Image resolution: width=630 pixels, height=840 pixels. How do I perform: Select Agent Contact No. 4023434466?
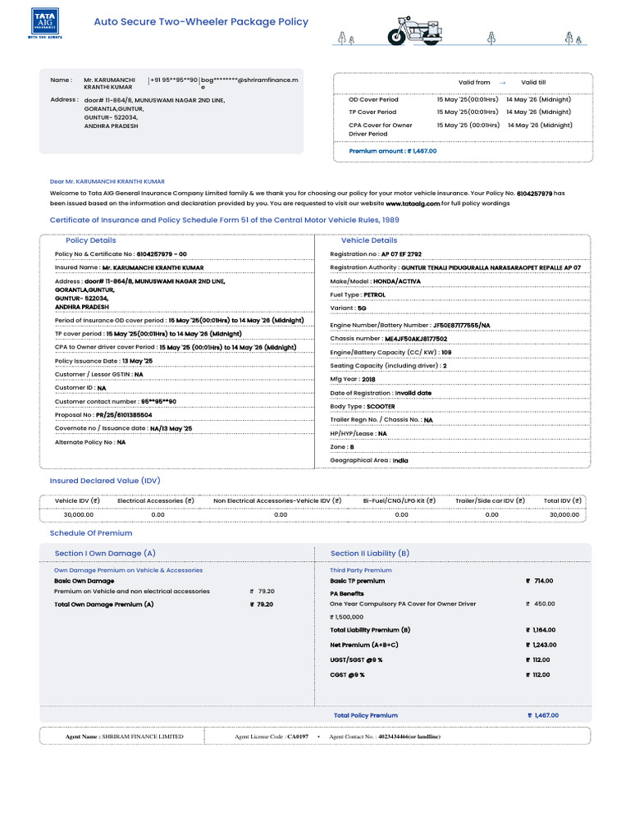coord(385,737)
